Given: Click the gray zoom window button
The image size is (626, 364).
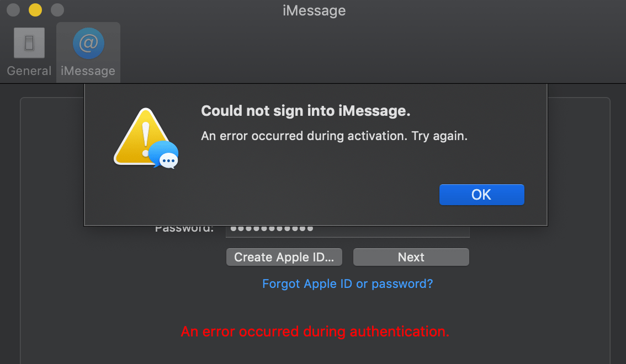Looking at the screenshot, I should (x=57, y=10).
